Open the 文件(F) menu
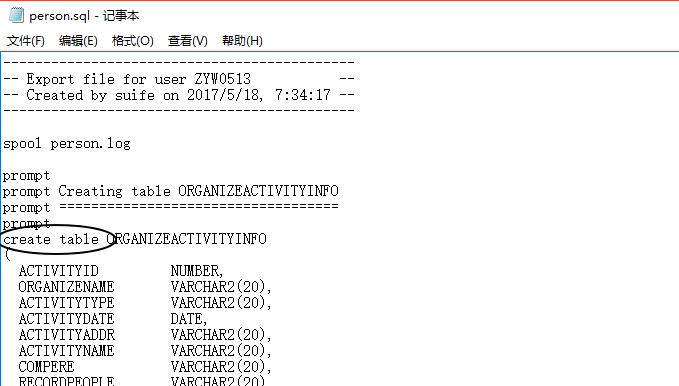 click(x=26, y=41)
